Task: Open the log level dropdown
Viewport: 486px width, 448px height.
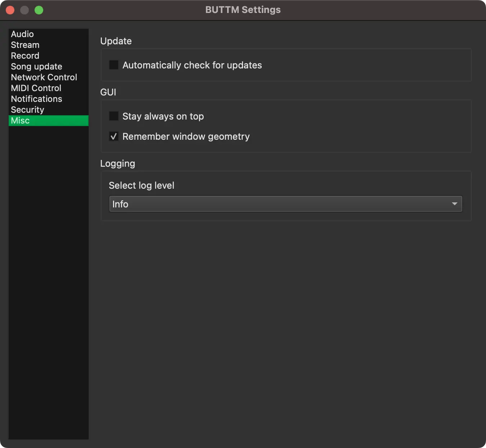Action: point(285,204)
